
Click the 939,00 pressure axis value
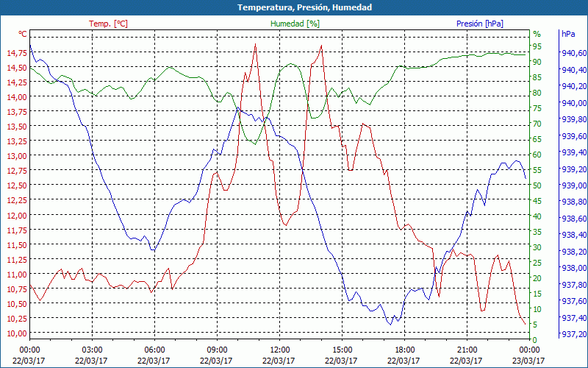click(x=574, y=185)
